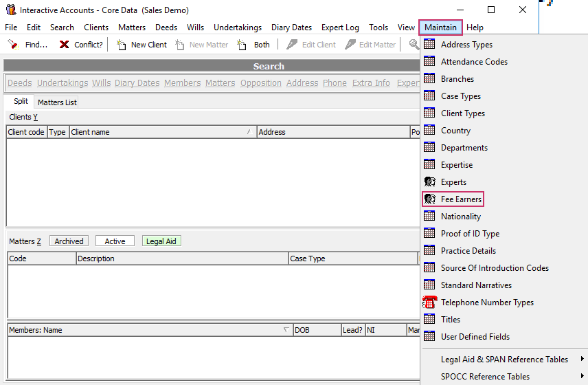Click the Country table icon
Screen dimensions: 588x385
429,130
